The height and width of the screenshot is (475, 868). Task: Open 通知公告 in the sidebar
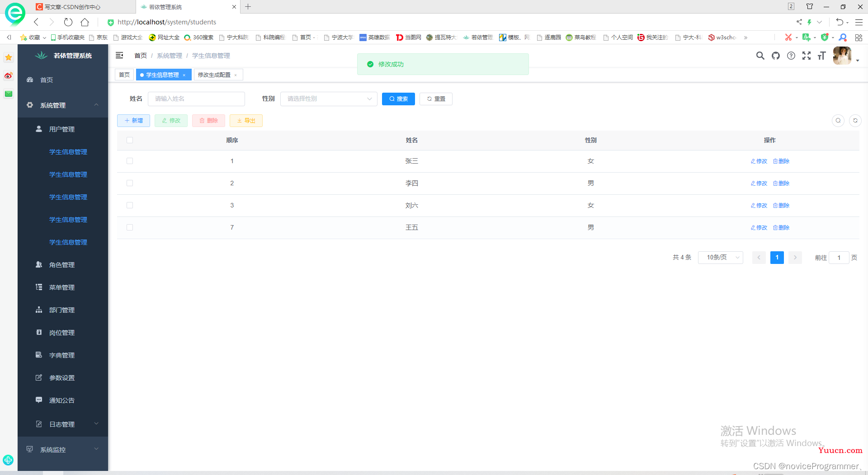pos(63,400)
